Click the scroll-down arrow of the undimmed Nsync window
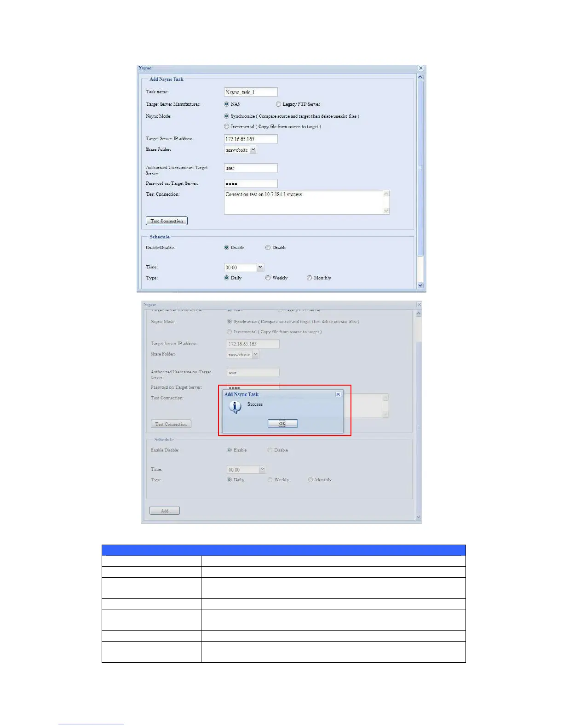Viewport: 563px width, 728px height. 420,285
